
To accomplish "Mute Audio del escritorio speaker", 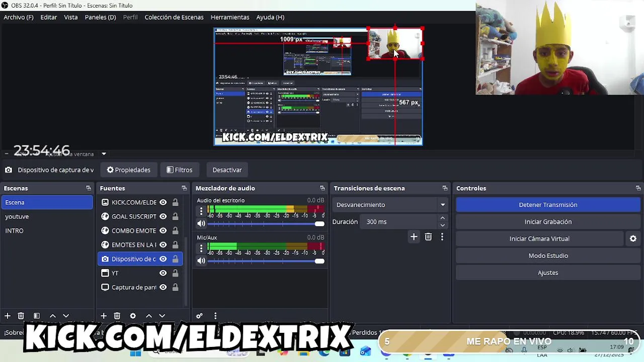I will [x=201, y=224].
